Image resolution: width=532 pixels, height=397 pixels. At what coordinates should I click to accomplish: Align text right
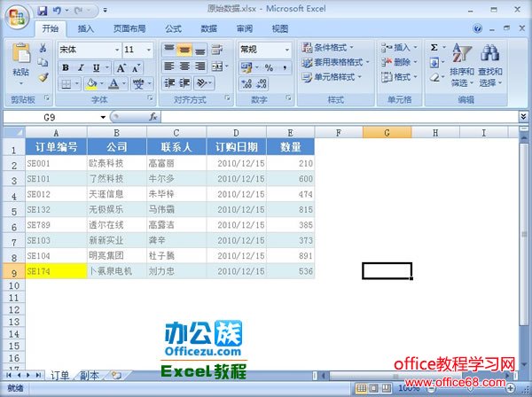click(x=200, y=66)
